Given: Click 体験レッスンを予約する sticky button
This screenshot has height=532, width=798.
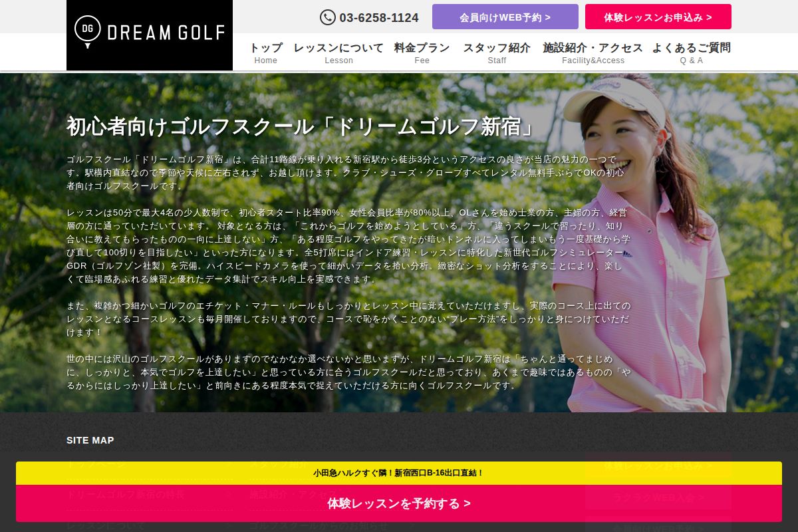Looking at the screenshot, I should click(399, 503).
